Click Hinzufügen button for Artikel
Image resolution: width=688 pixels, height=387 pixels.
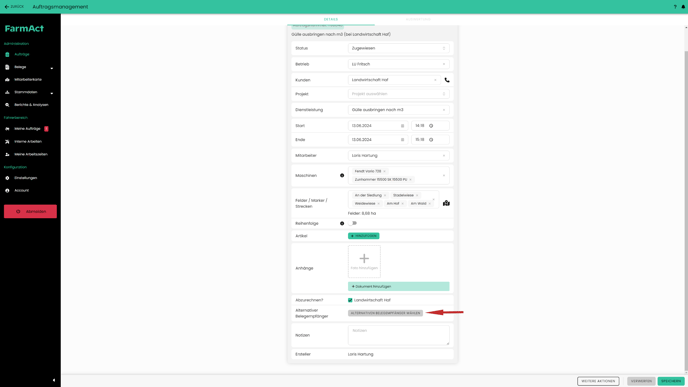click(x=363, y=236)
